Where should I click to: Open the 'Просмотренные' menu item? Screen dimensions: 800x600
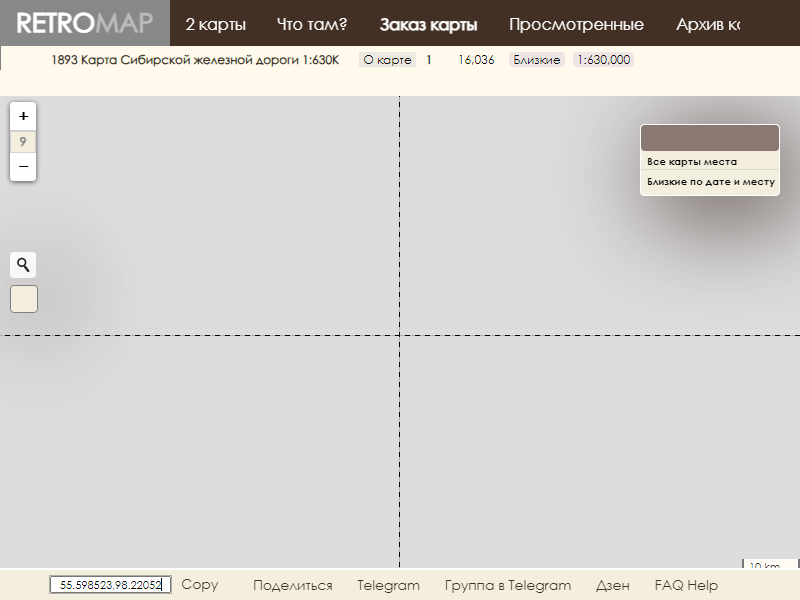(576, 24)
